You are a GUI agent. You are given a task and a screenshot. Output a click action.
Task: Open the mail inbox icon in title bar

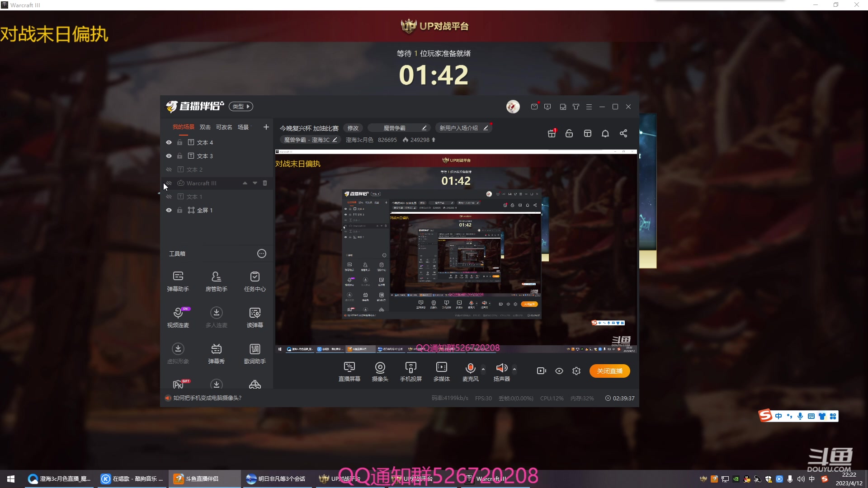[534, 107]
